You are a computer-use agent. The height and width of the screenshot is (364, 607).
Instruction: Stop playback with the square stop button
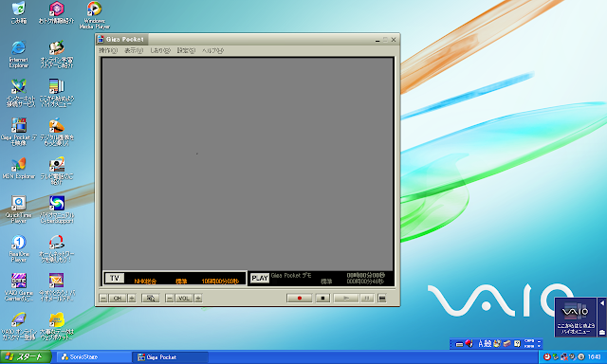pos(322,299)
